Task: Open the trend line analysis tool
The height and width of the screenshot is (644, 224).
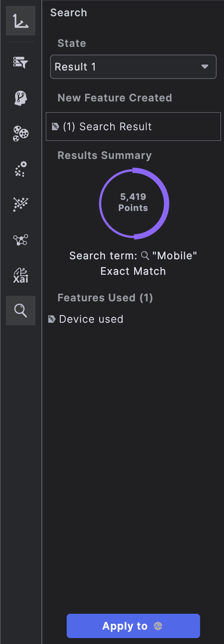Action: [21, 204]
